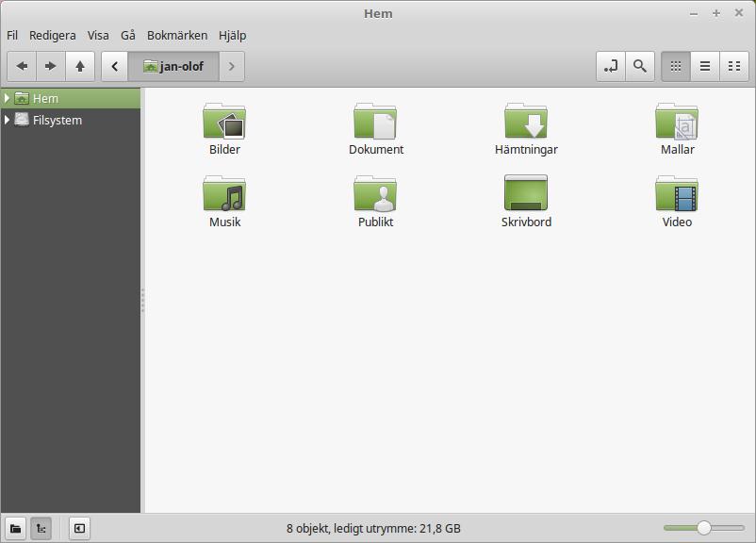Select the Hämtningar folder icon
The width and height of the screenshot is (756, 543).
click(526, 121)
